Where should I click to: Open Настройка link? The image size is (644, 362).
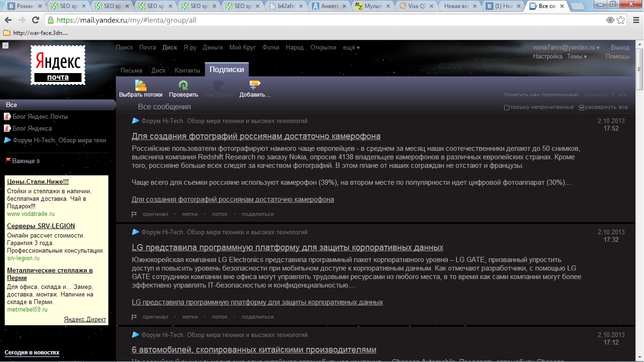tap(547, 57)
